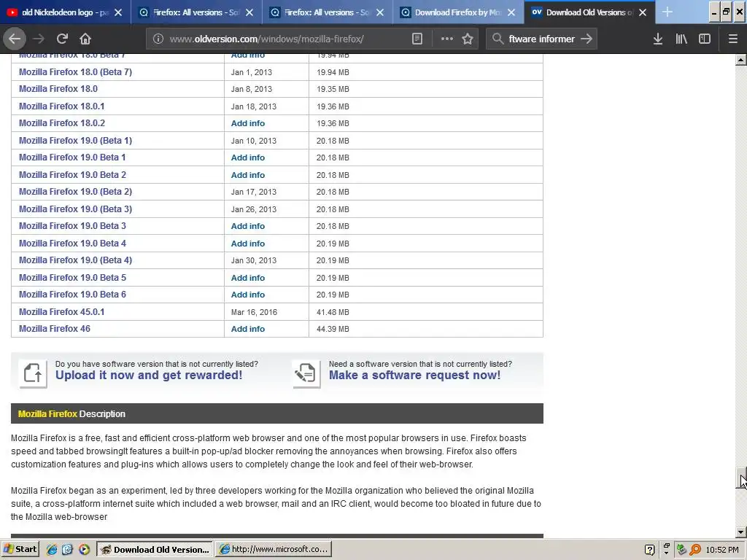The height and width of the screenshot is (560, 747).
Task: Click the software request document icon
Action: 306,373
